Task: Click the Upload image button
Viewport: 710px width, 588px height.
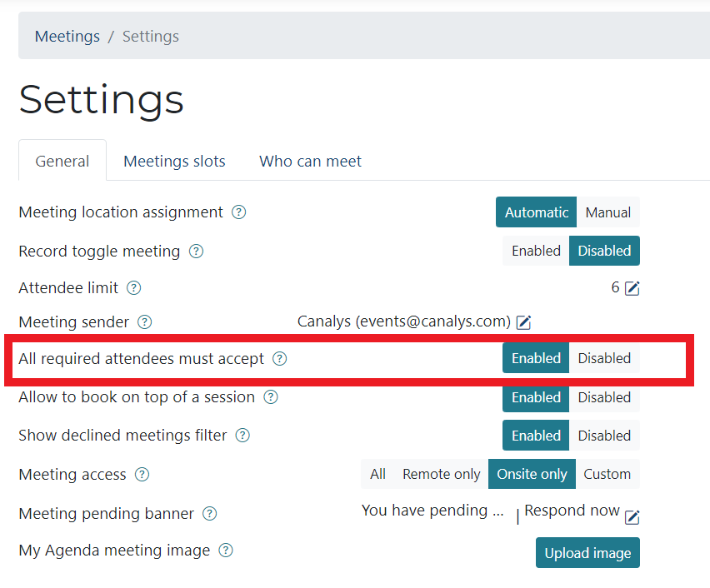Action: pos(587,553)
